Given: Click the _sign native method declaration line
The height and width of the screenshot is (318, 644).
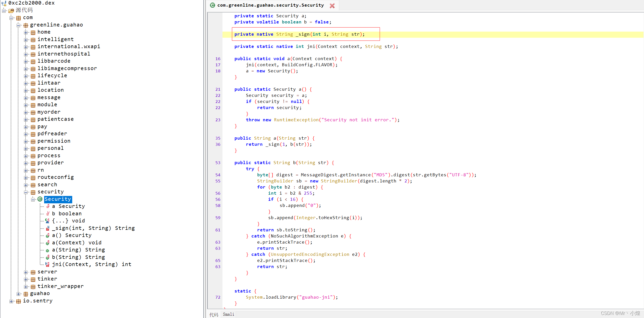Looking at the screenshot, I should point(300,34).
